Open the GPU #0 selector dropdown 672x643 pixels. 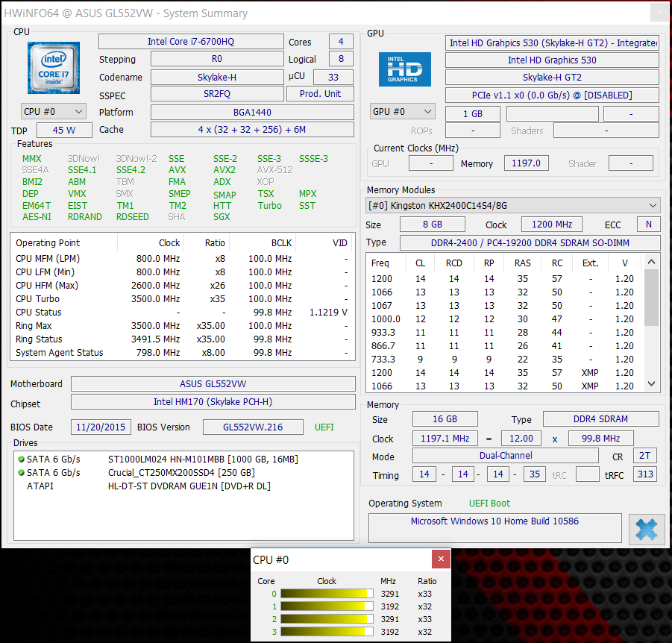(403, 111)
